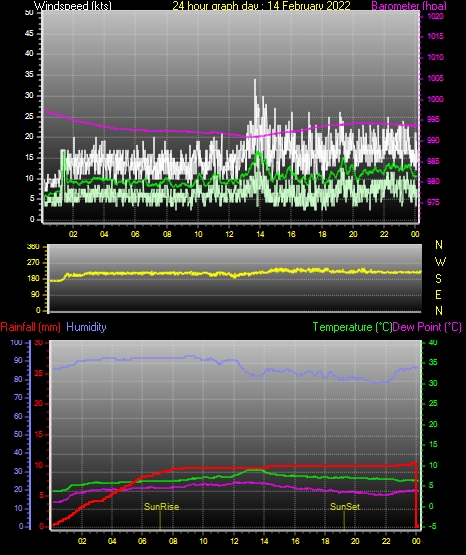The width and height of the screenshot is (466, 555).
Task: Click the S compass direction label
Action: coord(438,279)
